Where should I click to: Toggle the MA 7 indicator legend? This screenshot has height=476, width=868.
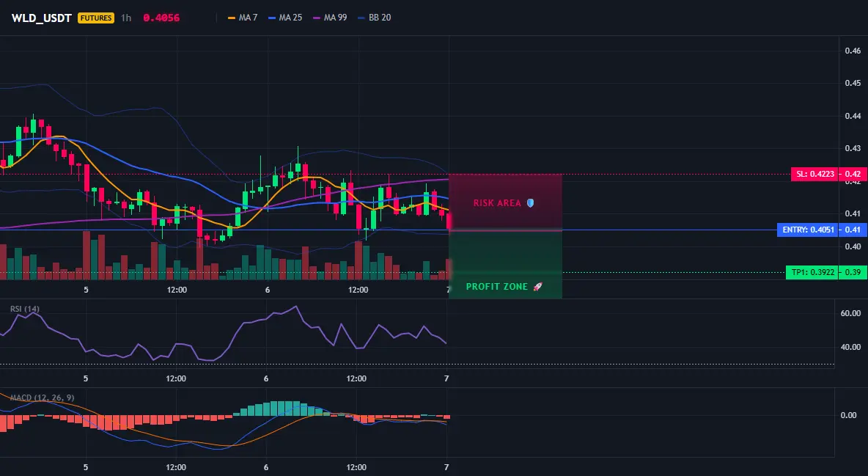click(x=243, y=18)
